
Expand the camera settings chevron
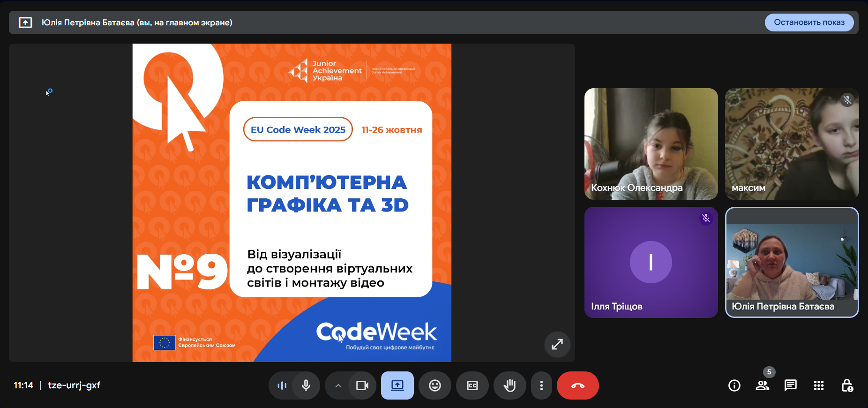tap(338, 385)
